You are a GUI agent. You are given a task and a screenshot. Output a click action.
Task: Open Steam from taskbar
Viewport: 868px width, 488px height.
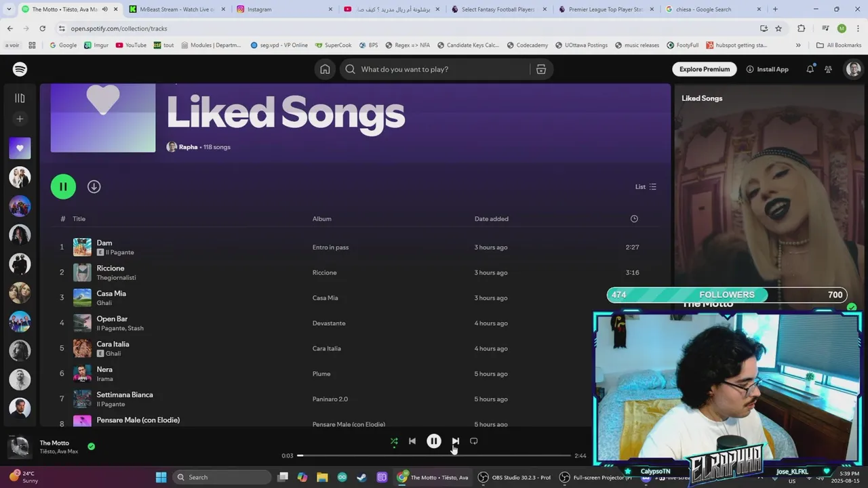[x=362, y=477]
